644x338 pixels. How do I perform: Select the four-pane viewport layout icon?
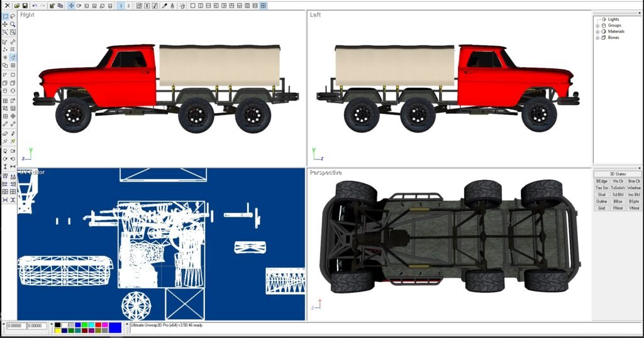coord(264,6)
